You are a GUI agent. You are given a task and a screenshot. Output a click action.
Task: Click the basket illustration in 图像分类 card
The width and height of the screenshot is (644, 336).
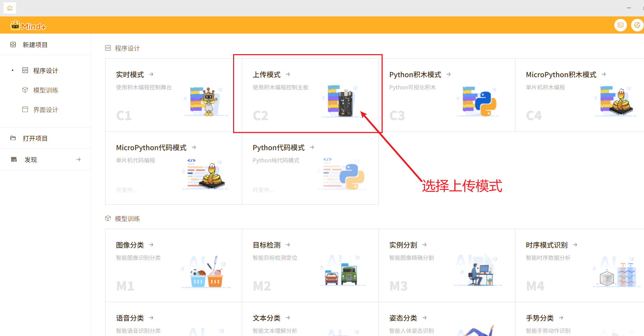tap(207, 273)
